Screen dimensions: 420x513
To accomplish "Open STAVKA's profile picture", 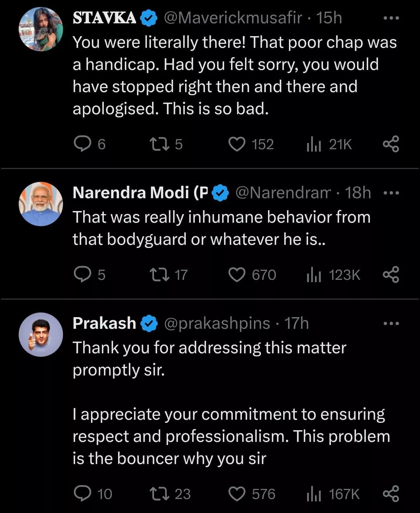I will (x=41, y=29).
